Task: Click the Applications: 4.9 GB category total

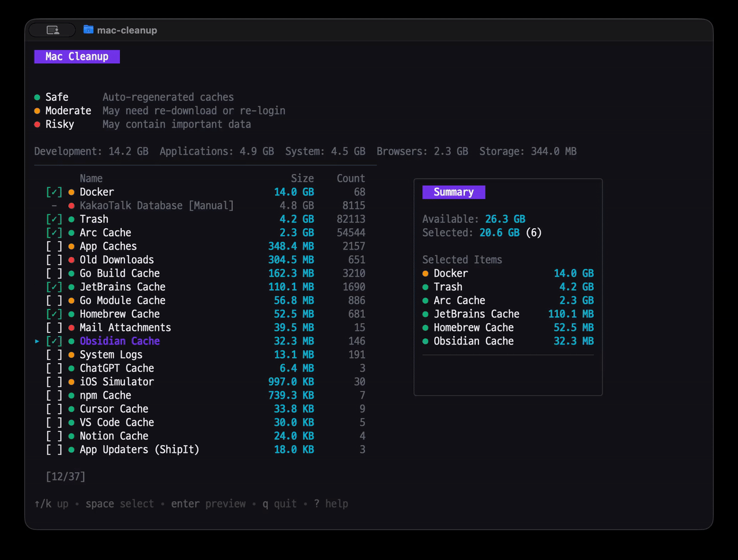Action: tap(217, 152)
